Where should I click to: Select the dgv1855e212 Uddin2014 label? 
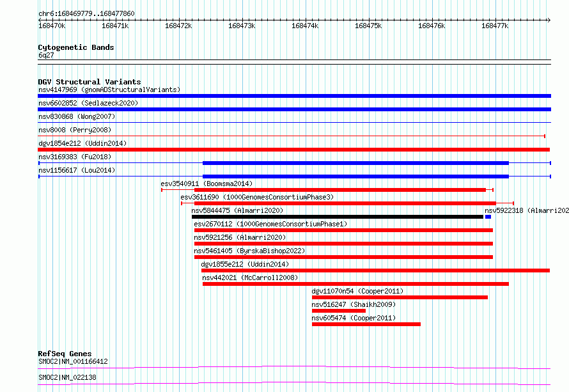pos(245,264)
